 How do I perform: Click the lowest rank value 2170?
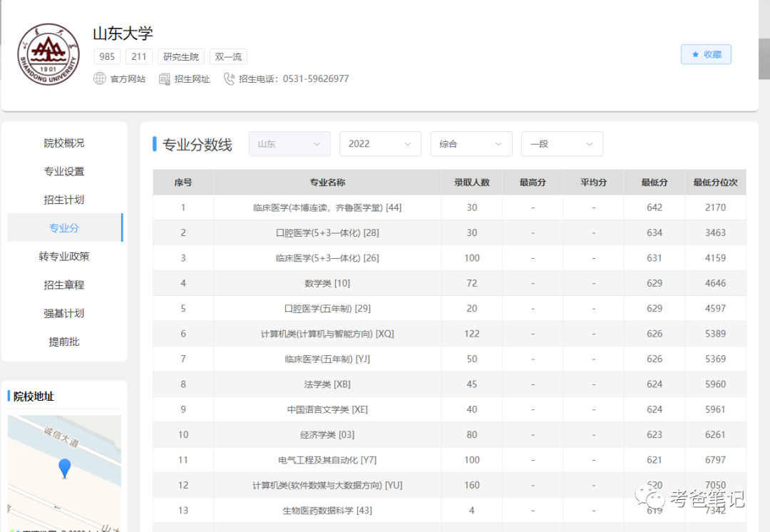[716, 208]
